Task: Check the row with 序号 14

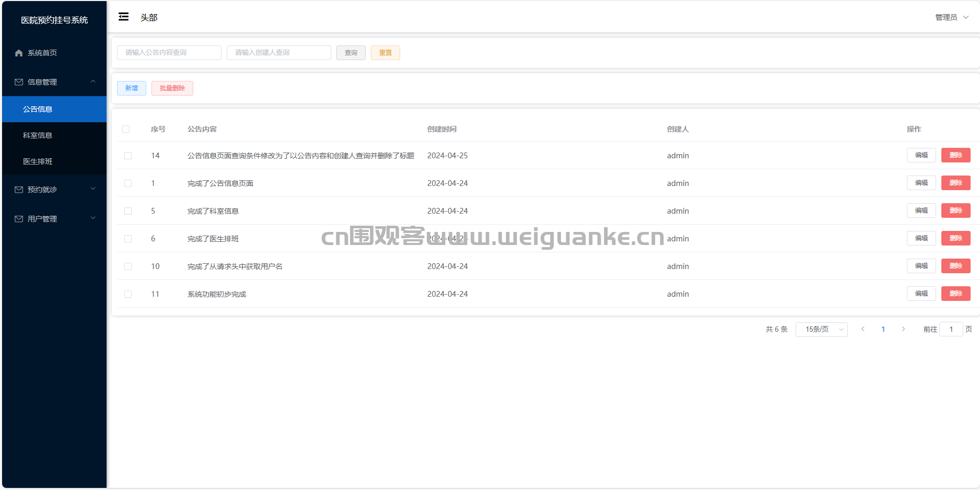Action: [128, 156]
